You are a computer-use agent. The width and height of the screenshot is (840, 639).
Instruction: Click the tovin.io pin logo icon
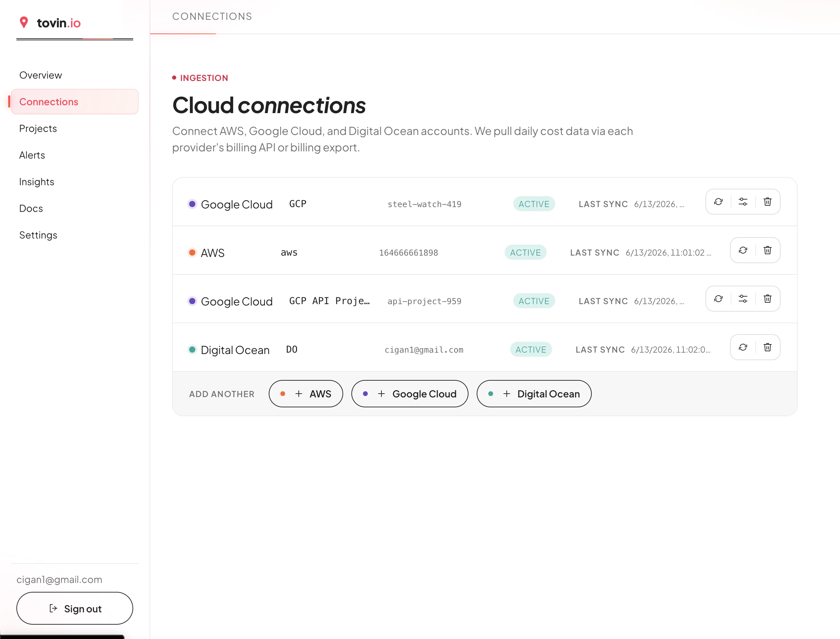(x=24, y=23)
